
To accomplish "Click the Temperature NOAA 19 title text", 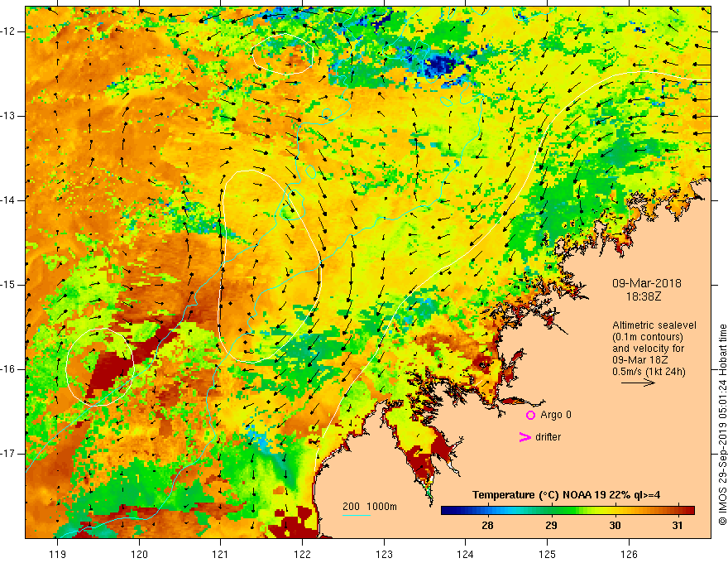I will tap(566, 495).
